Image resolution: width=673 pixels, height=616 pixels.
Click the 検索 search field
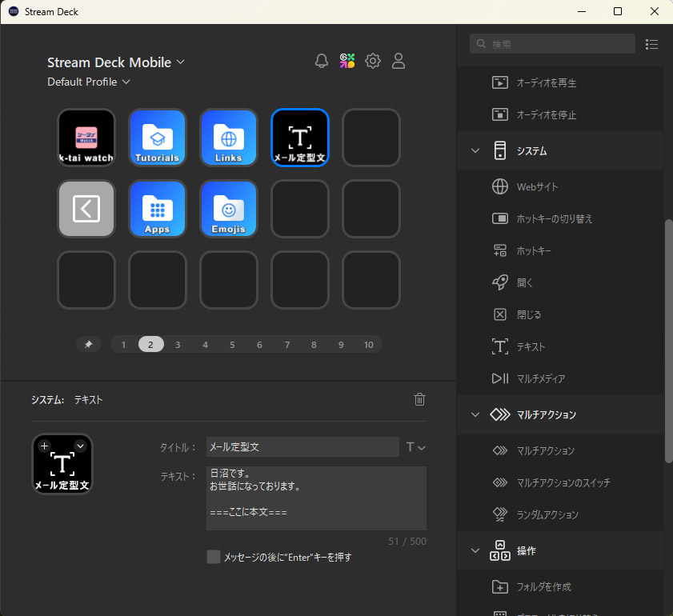552,44
